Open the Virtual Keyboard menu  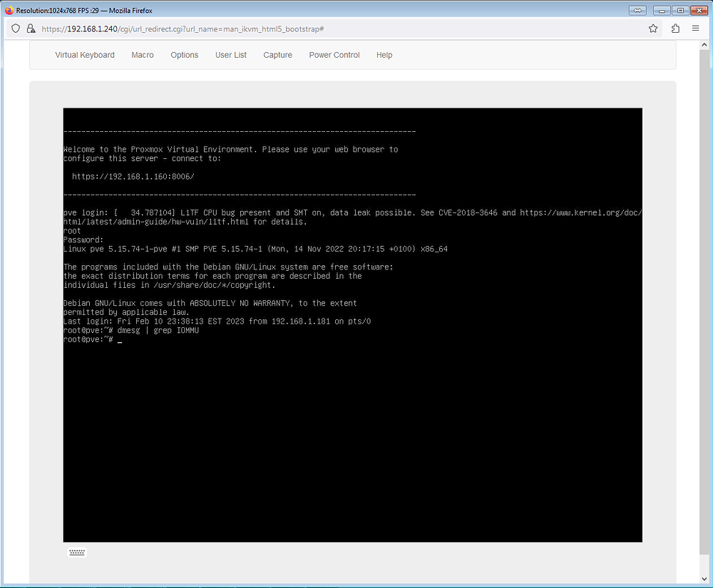(85, 55)
